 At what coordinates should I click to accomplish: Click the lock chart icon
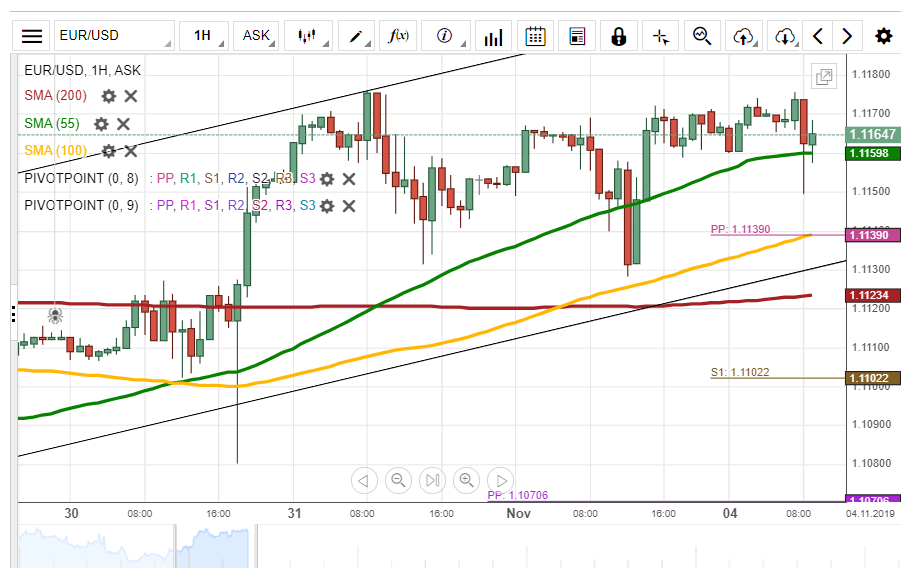click(619, 36)
